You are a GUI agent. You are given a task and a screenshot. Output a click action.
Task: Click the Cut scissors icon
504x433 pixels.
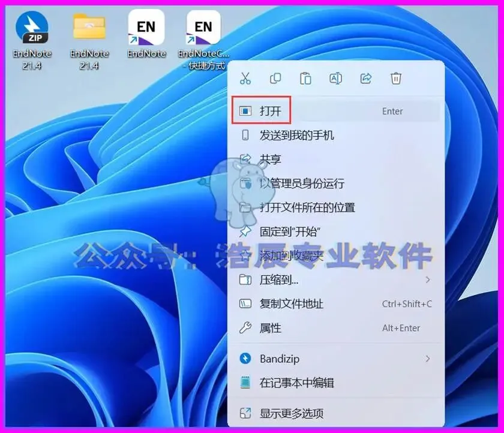click(245, 79)
